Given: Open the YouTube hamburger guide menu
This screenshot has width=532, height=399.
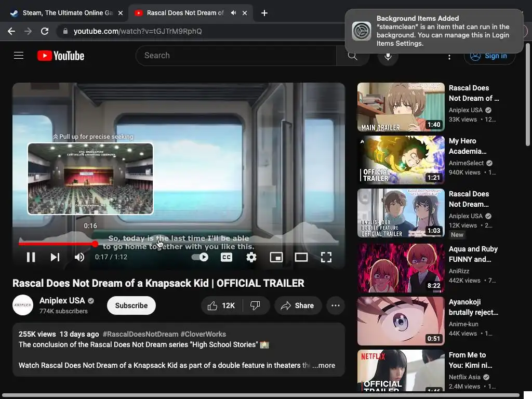Looking at the screenshot, I should [19, 55].
